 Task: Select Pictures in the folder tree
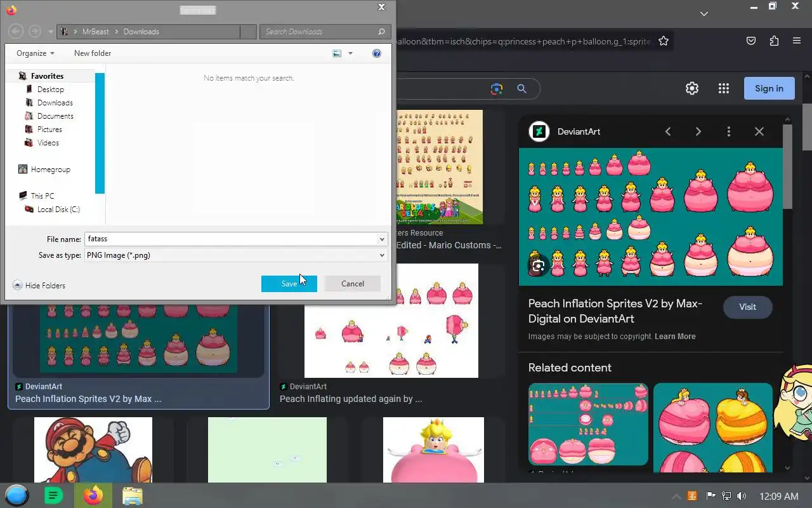pyautogui.click(x=49, y=130)
